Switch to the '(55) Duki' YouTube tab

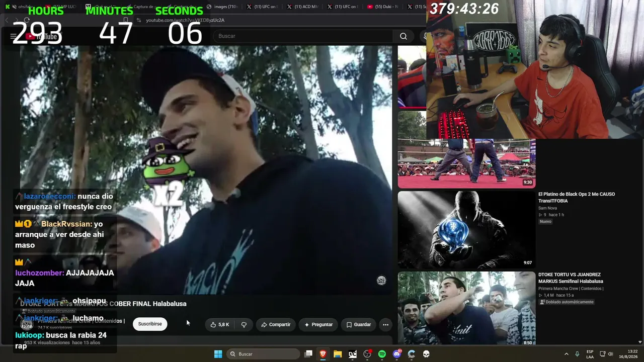tap(382, 7)
